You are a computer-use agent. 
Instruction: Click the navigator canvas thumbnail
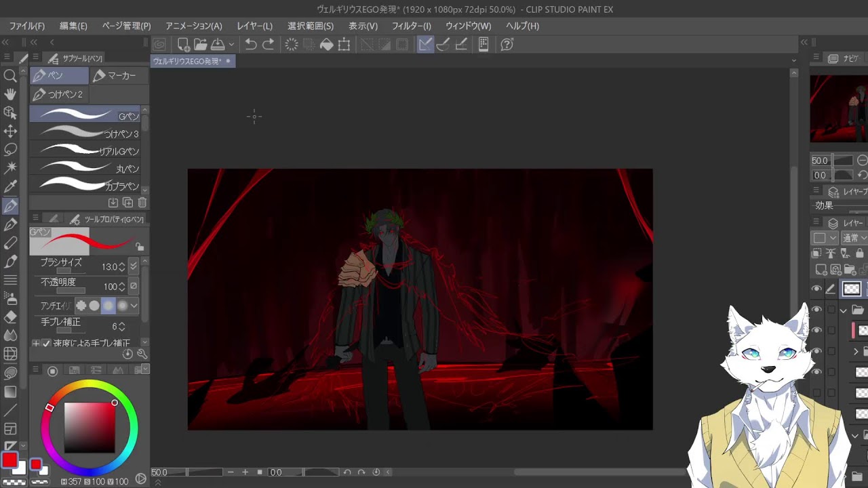click(x=839, y=108)
